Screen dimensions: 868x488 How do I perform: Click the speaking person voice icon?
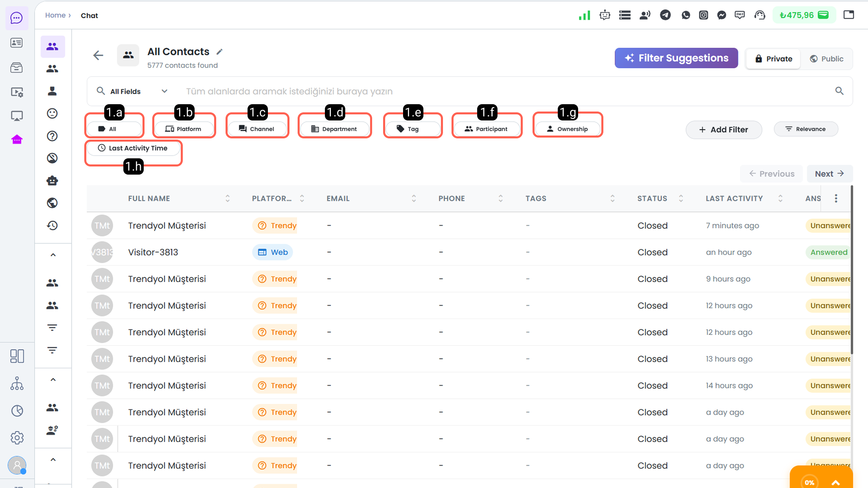tap(645, 15)
